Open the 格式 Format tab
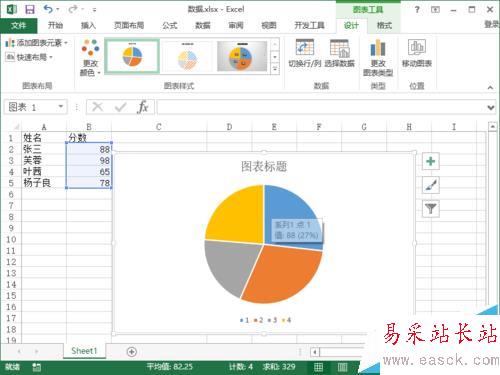500x375 pixels. (384, 25)
